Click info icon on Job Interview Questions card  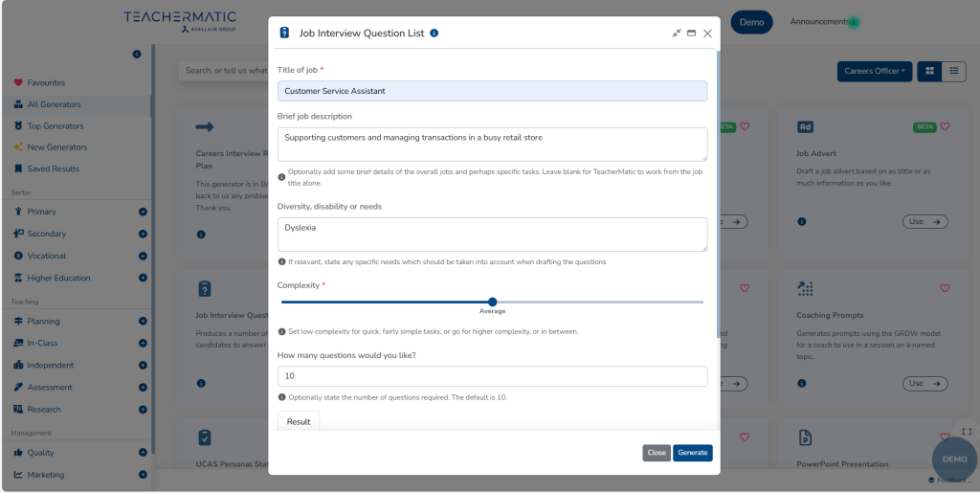(x=201, y=384)
